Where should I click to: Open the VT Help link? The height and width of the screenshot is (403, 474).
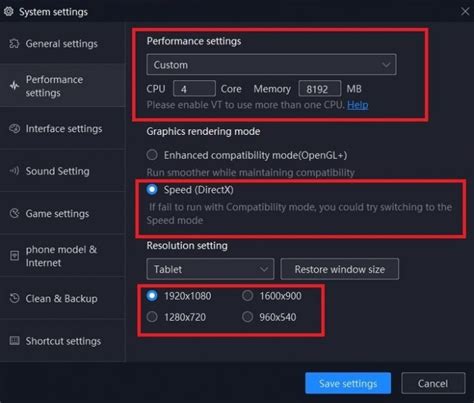(x=358, y=105)
